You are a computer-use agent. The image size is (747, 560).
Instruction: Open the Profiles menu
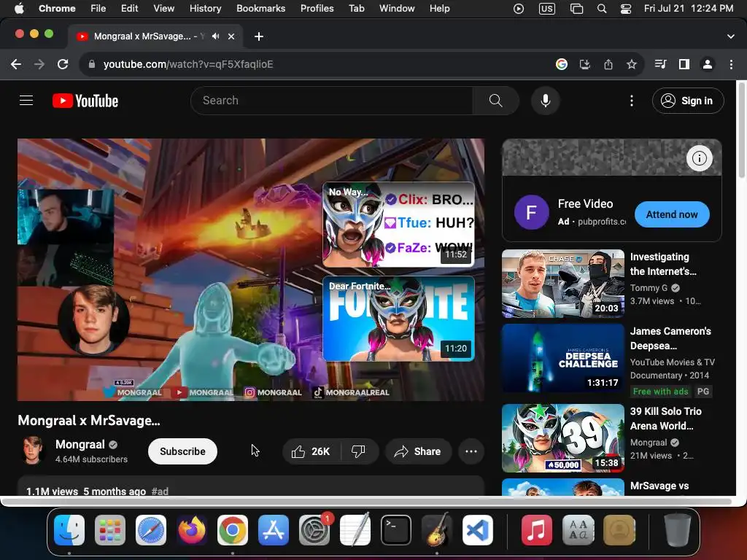point(317,8)
